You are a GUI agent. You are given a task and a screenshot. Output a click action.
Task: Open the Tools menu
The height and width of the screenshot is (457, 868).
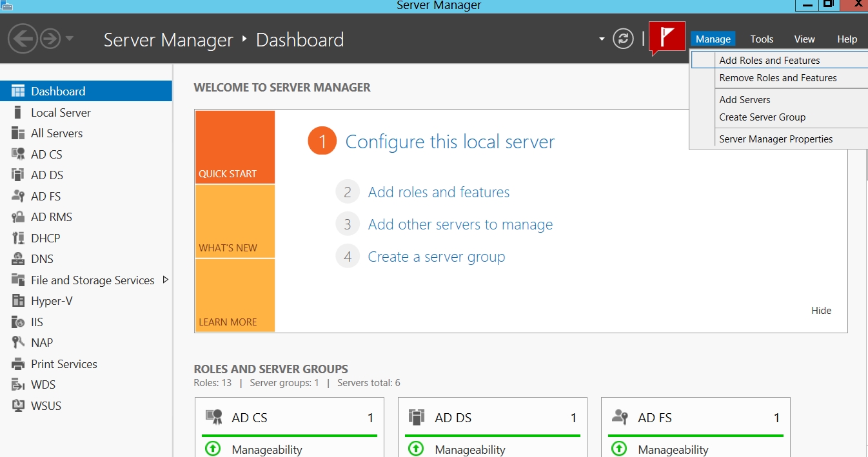click(762, 39)
